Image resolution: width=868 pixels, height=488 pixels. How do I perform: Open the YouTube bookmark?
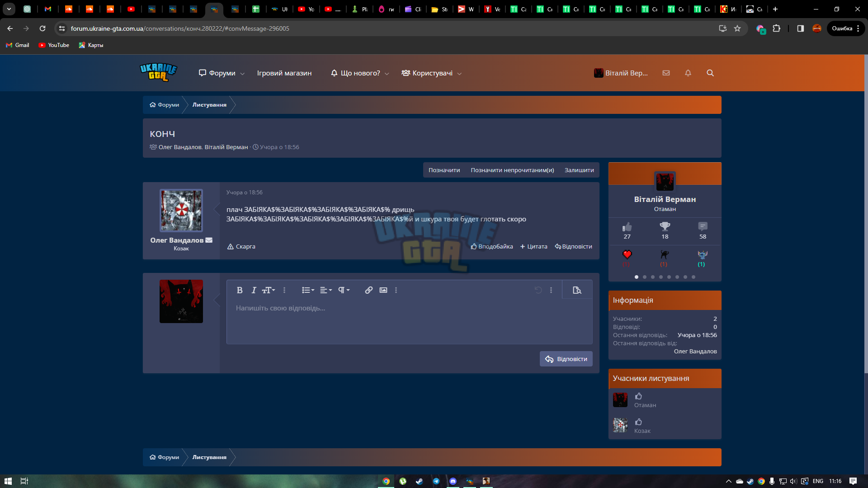pyautogui.click(x=54, y=45)
